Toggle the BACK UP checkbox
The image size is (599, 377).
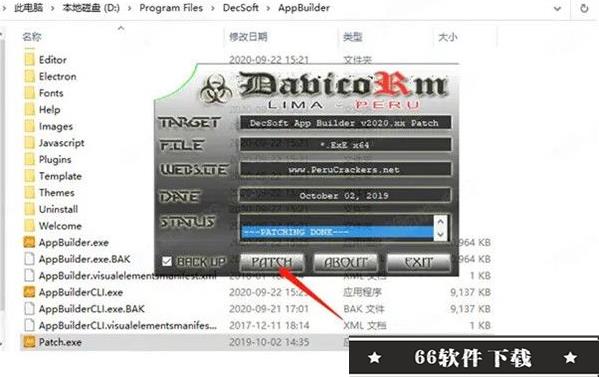(x=167, y=262)
